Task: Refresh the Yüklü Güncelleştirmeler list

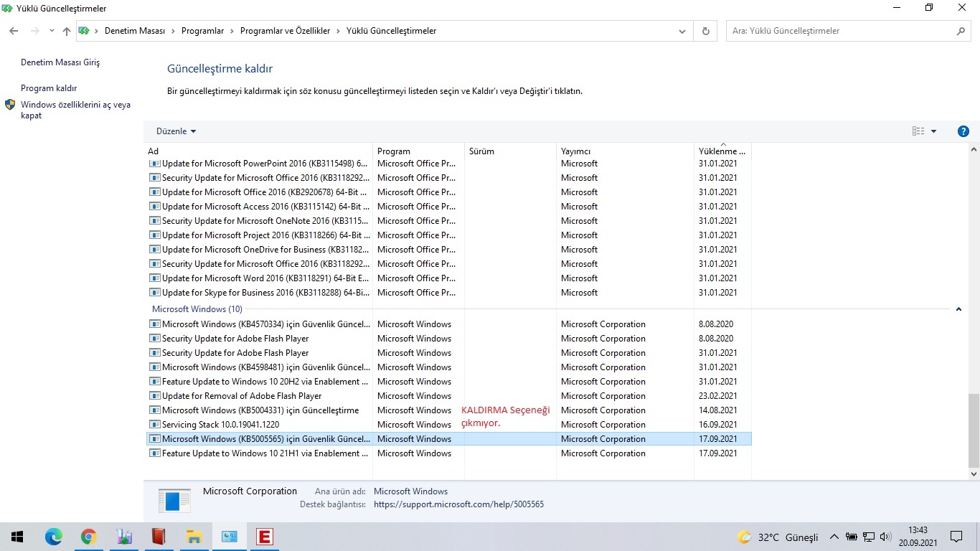Action: pos(706,31)
